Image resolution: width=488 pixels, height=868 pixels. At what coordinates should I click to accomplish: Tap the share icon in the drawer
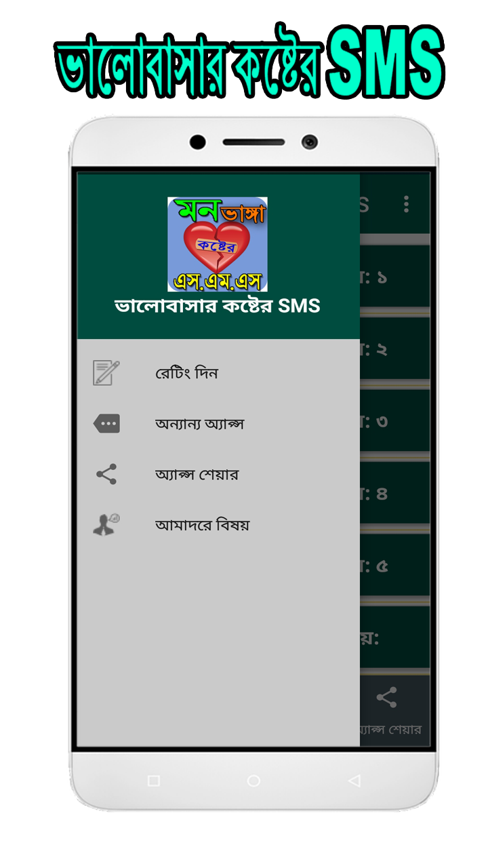tap(106, 474)
